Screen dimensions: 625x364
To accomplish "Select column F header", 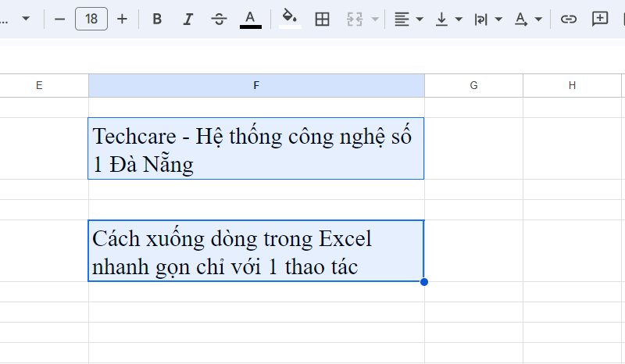I will (x=256, y=85).
